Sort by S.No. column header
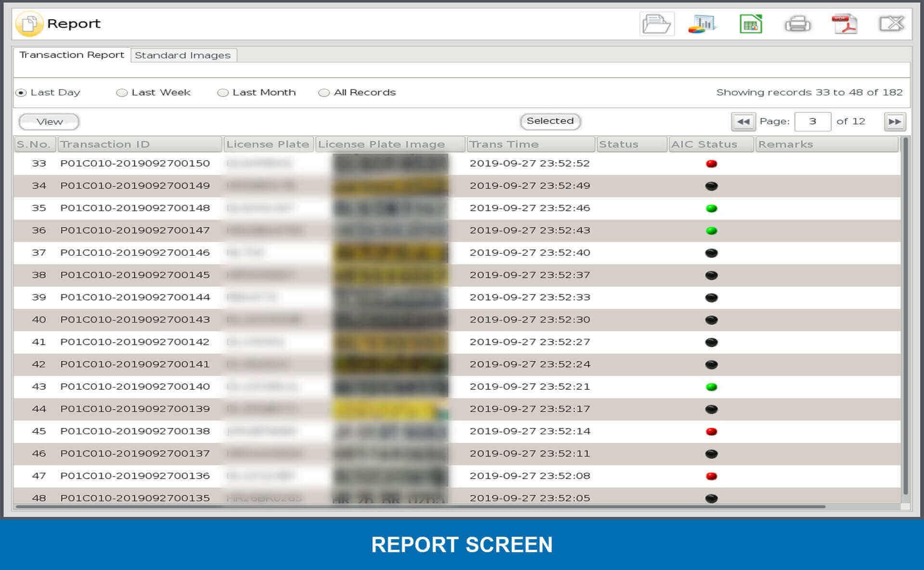 tap(35, 144)
